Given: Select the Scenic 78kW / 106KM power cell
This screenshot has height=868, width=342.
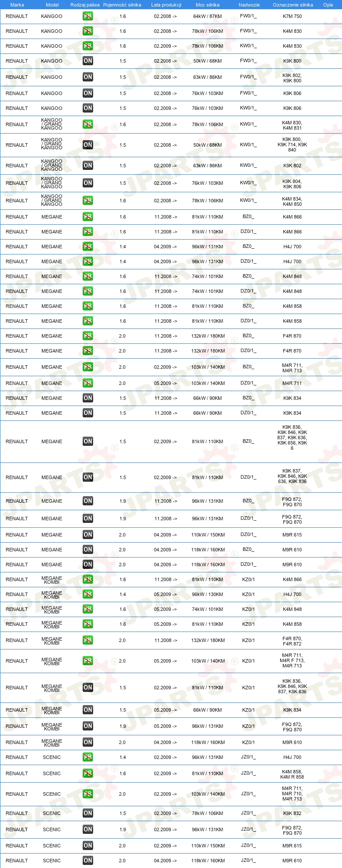Looking at the screenshot, I should tap(207, 813).
